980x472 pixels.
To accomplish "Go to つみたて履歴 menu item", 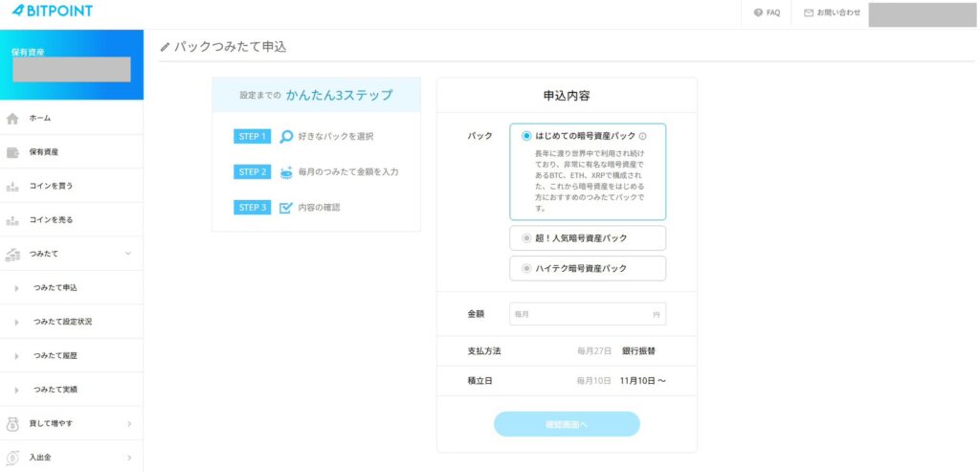I will [56, 355].
